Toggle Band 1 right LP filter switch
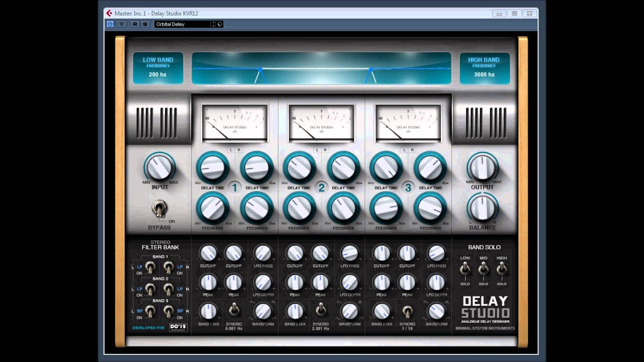Viewport: 644px width, 362px height. pos(169,267)
